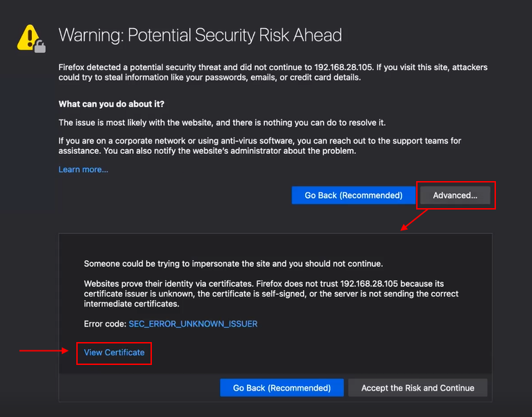This screenshot has height=417, width=532.
Task: Click the small padlock badge on warning icon
Action: click(x=40, y=47)
